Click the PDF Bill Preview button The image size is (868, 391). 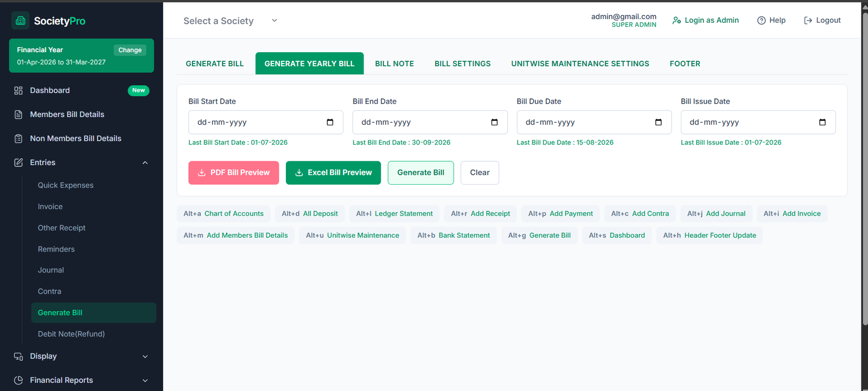tap(234, 173)
